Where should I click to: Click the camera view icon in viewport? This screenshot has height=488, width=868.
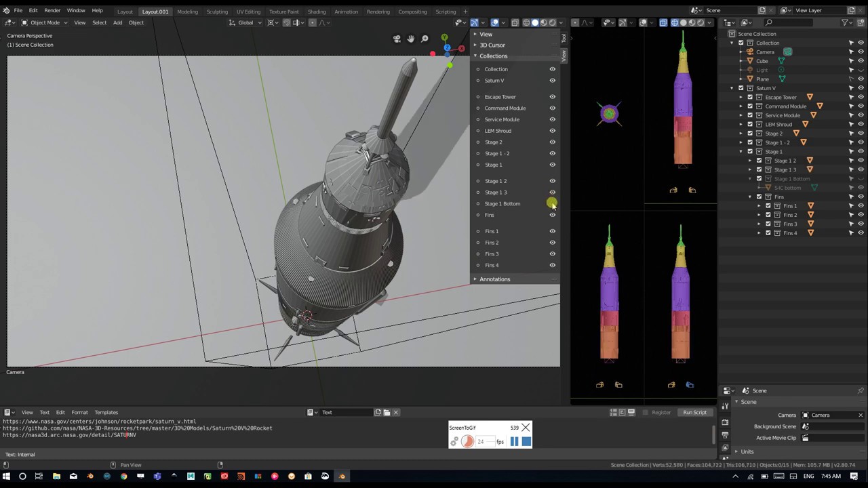coord(397,39)
